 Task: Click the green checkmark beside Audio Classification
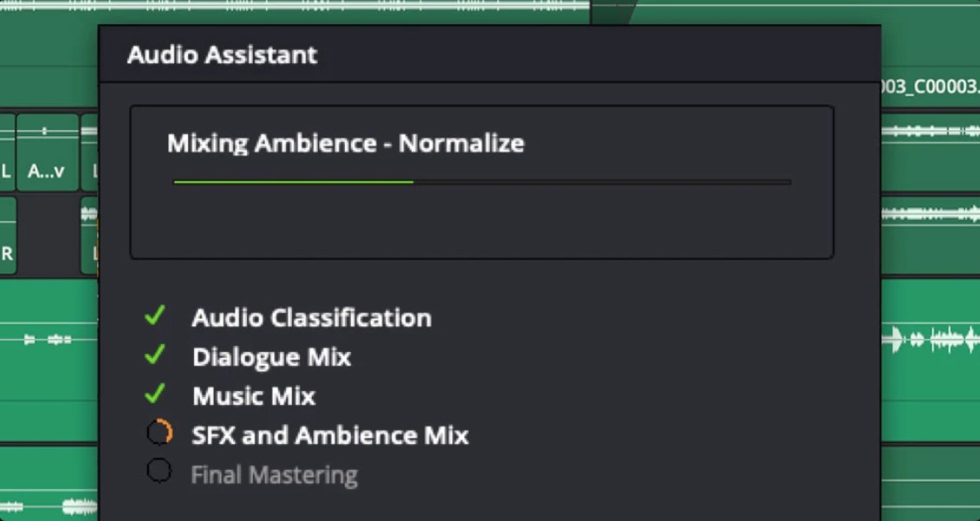coord(155,316)
